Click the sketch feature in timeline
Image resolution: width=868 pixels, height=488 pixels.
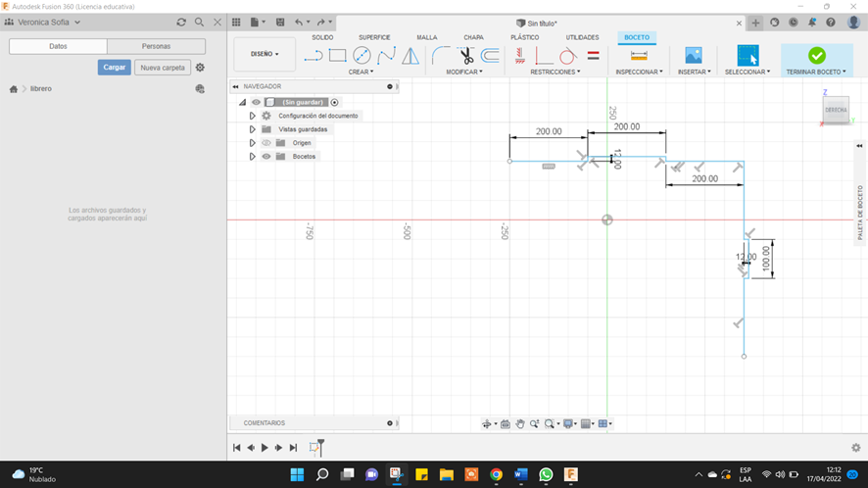tap(314, 448)
